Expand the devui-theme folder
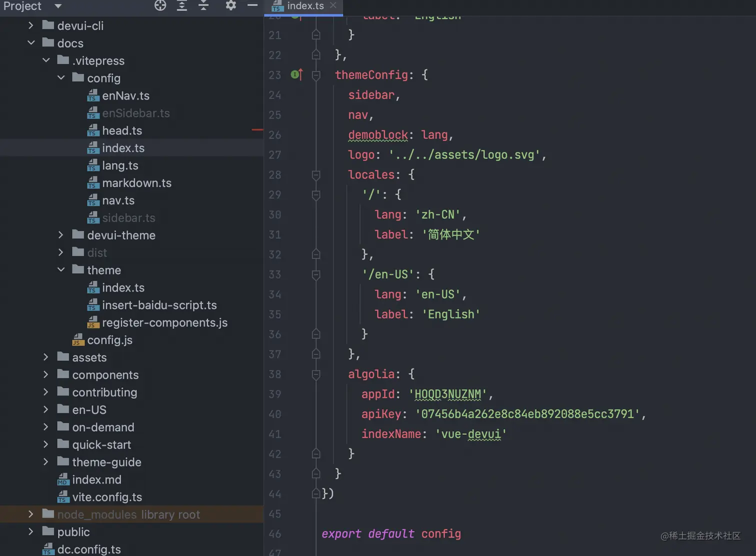The image size is (756, 556). tap(61, 235)
